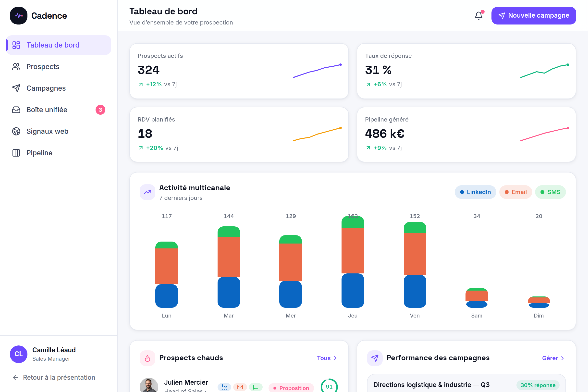Click Julien Mercier's email channel icon
The height and width of the screenshot is (392, 588).
240,387
